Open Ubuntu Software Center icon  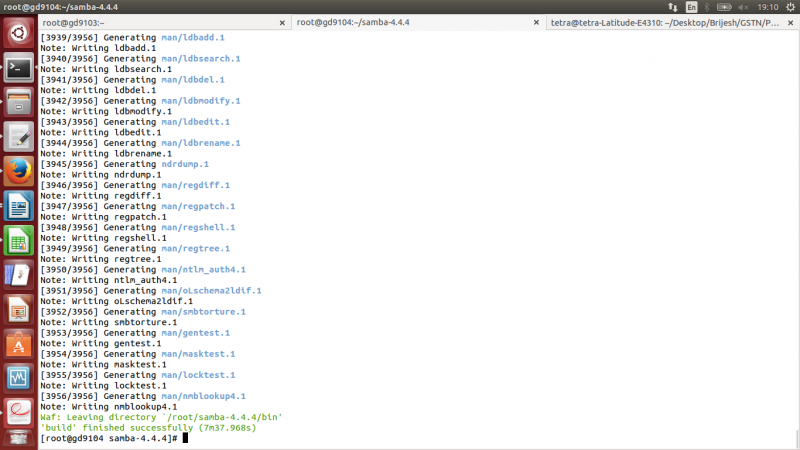(x=19, y=343)
